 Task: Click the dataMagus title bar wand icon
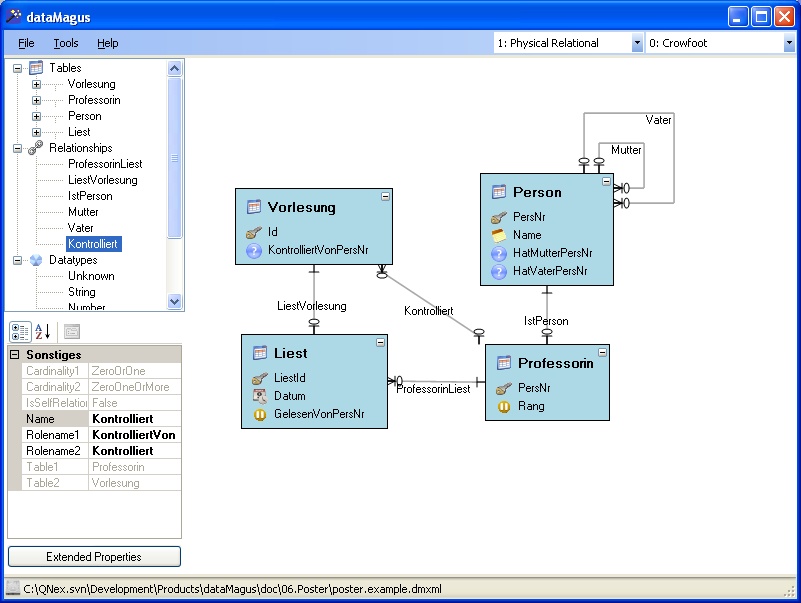point(14,16)
